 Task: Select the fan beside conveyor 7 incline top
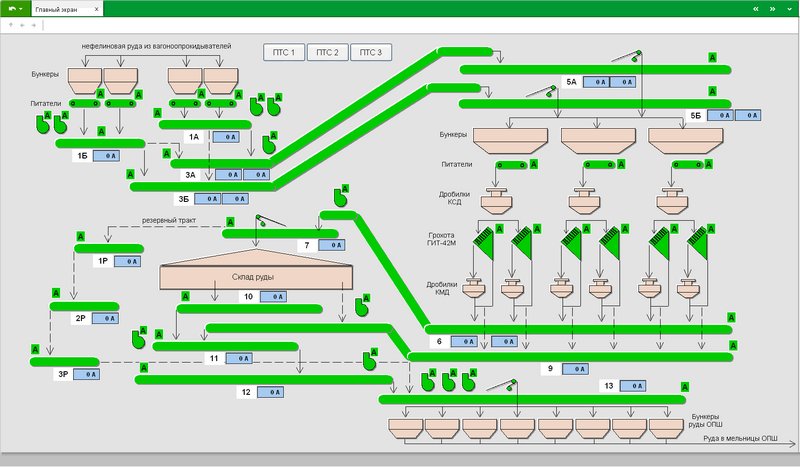coord(340,198)
